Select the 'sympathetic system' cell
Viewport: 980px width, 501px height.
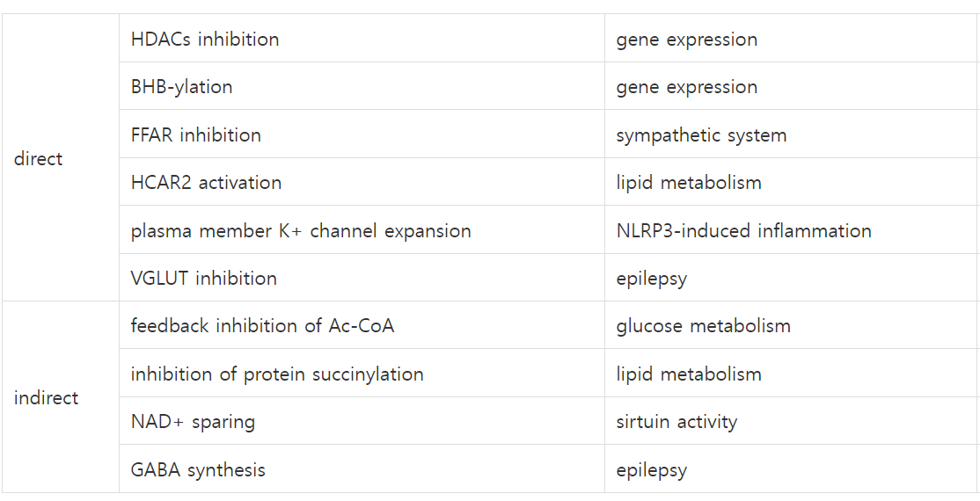pos(701,135)
